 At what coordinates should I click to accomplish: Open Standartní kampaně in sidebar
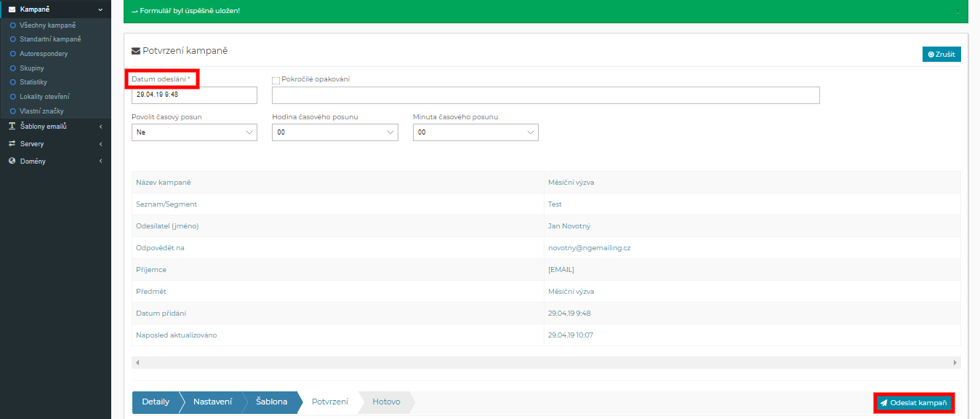50,39
